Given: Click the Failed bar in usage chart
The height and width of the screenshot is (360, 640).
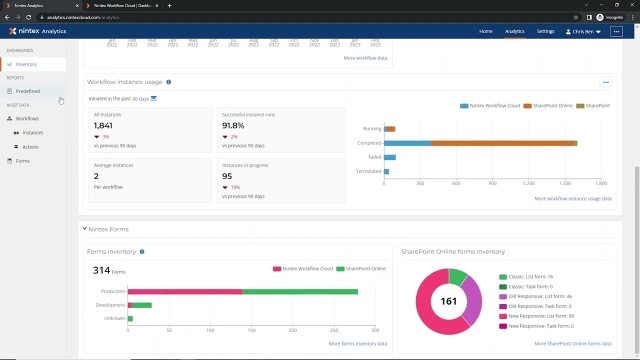Looking at the screenshot, I should 390,157.
